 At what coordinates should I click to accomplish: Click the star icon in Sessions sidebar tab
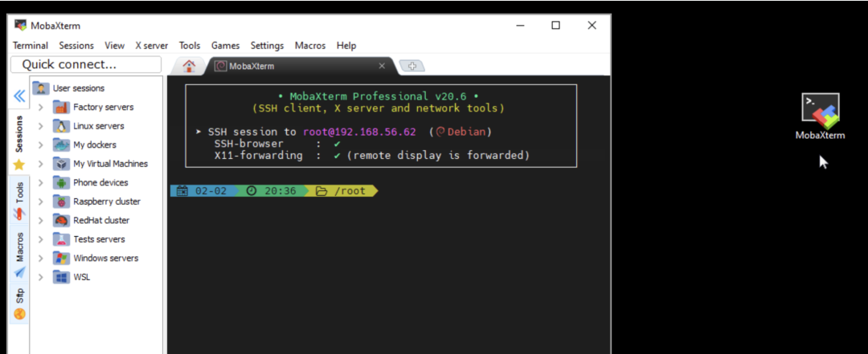coord(18,165)
